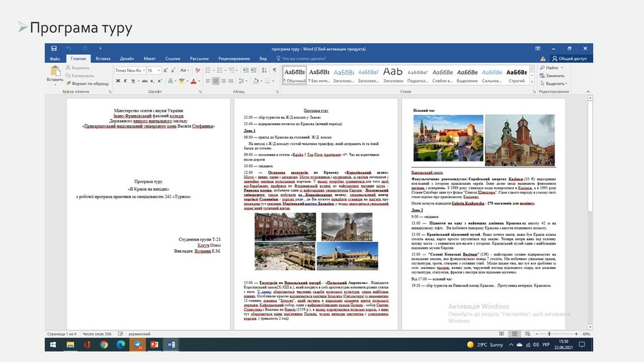
Task: Toggle italic (К) formatting
Action: [x=125, y=81]
